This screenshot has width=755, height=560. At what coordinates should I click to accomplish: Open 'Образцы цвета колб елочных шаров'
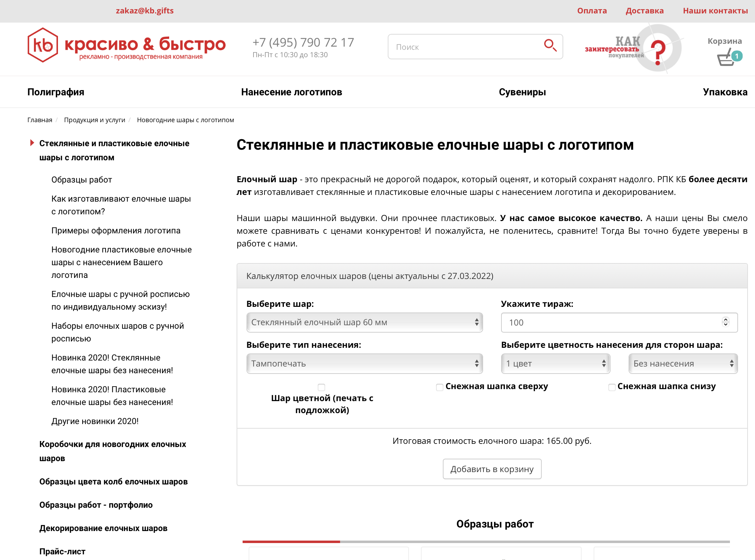113,482
